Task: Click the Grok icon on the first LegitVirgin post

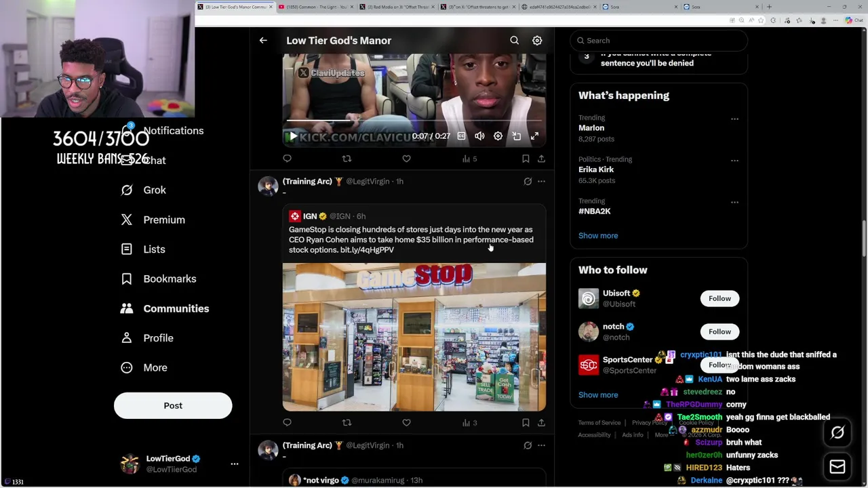Action: coord(528,182)
